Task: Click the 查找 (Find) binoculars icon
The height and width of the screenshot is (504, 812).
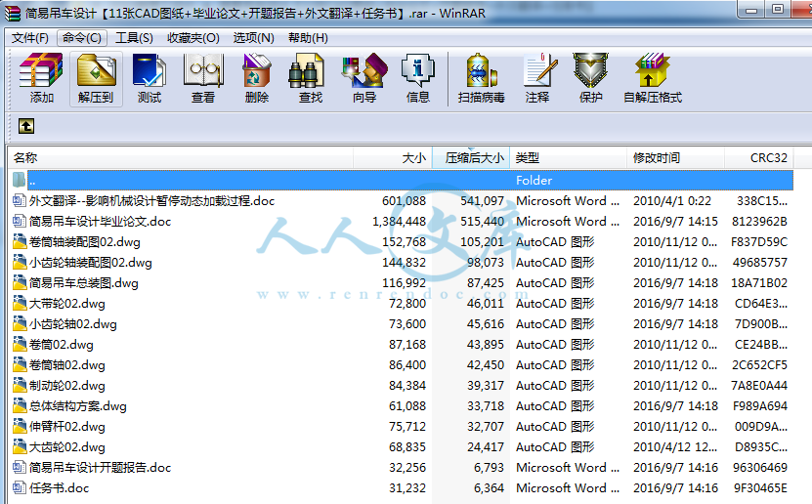Action: tap(306, 72)
